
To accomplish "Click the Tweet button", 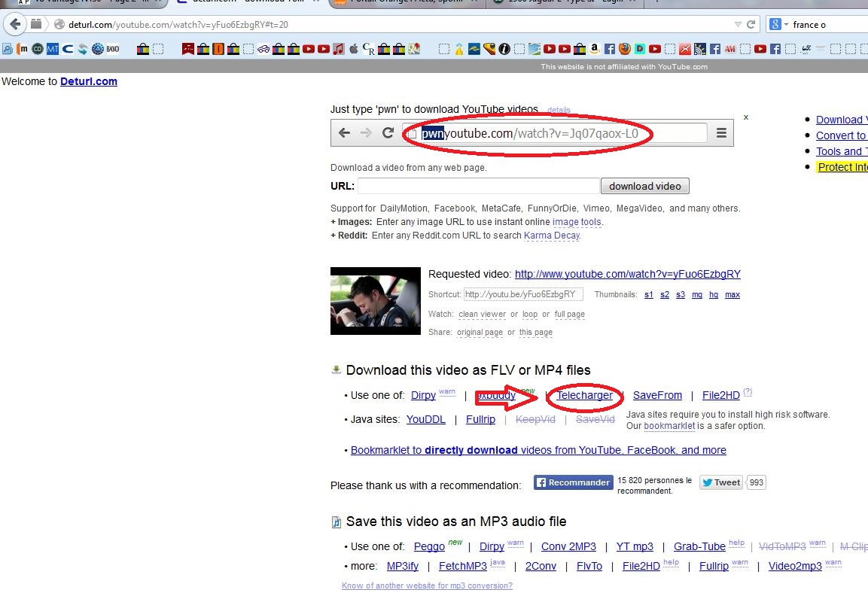I will coord(720,482).
